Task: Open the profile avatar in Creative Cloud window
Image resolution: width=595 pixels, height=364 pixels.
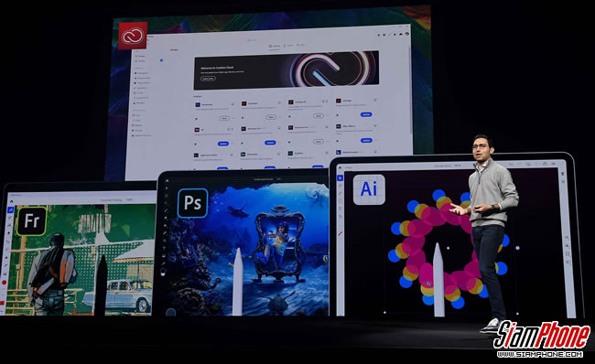Action: coord(406,34)
